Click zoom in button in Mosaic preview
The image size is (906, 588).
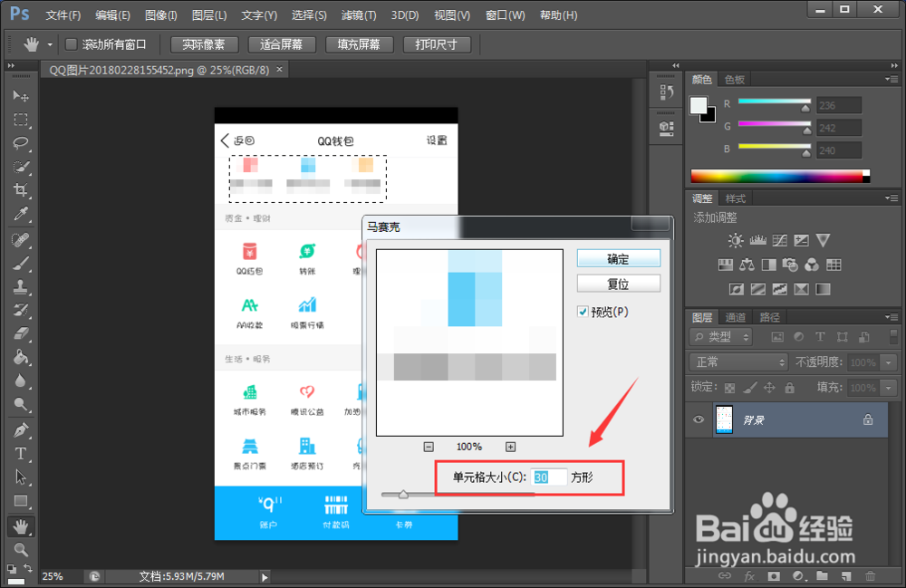coord(510,447)
